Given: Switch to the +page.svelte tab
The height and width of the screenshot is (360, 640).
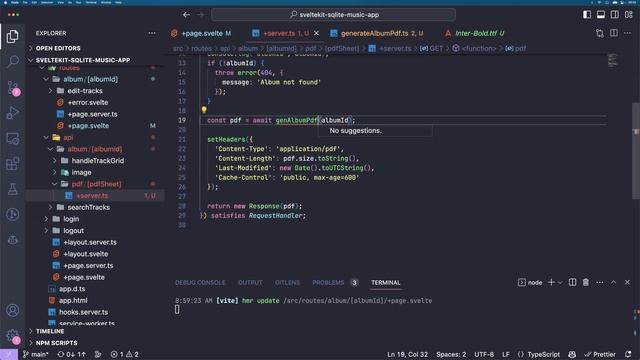Looking at the screenshot, I should pos(201,33).
